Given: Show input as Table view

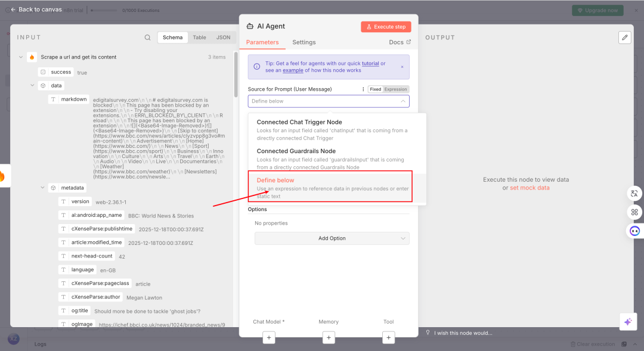Looking at the screenshot, I should tap(200, 38).
